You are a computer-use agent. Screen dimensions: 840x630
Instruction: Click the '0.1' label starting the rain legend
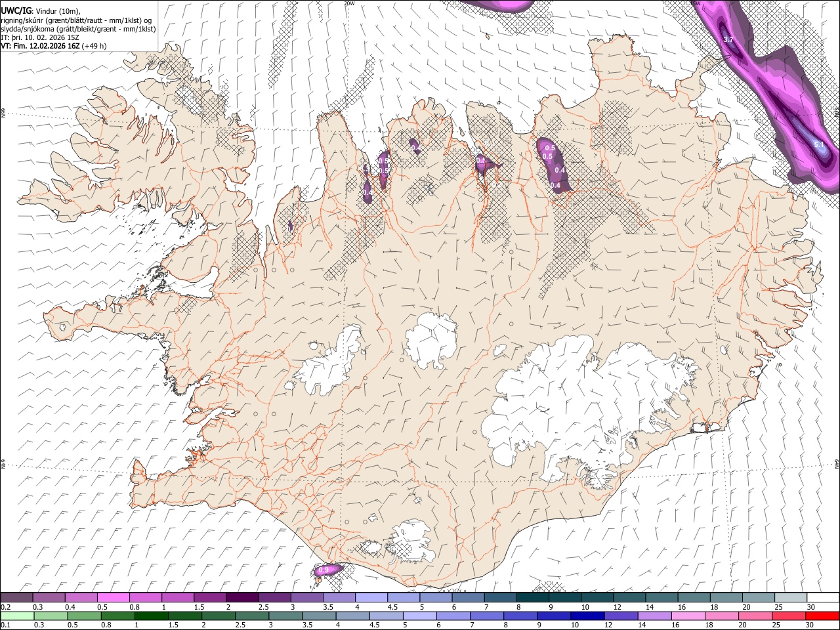click(x=6, y=625)
